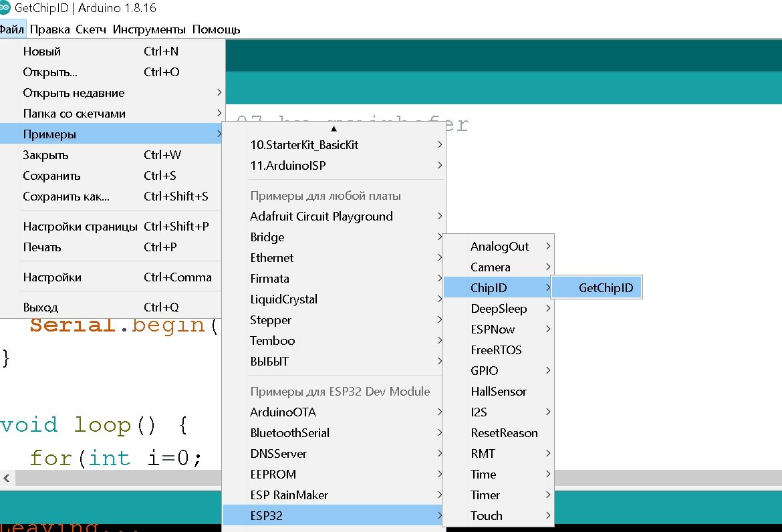Open the Timer example submenu
This screenshot has height=532, width=782.
(x=498, y=495)
